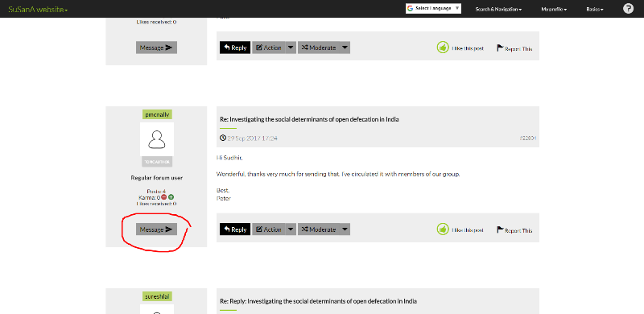Open the Search & Navigation menu

[x=498, y=9]
